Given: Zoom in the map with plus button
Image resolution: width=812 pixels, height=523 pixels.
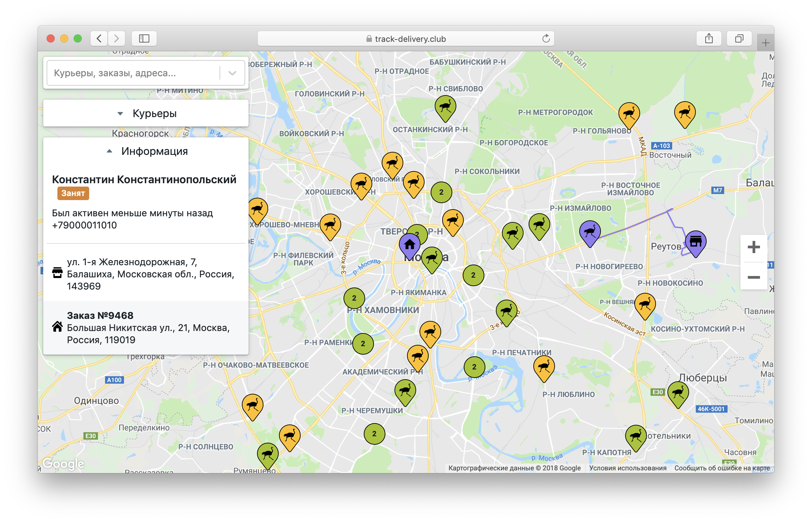Looking at the screenshot, I should 753,247.
